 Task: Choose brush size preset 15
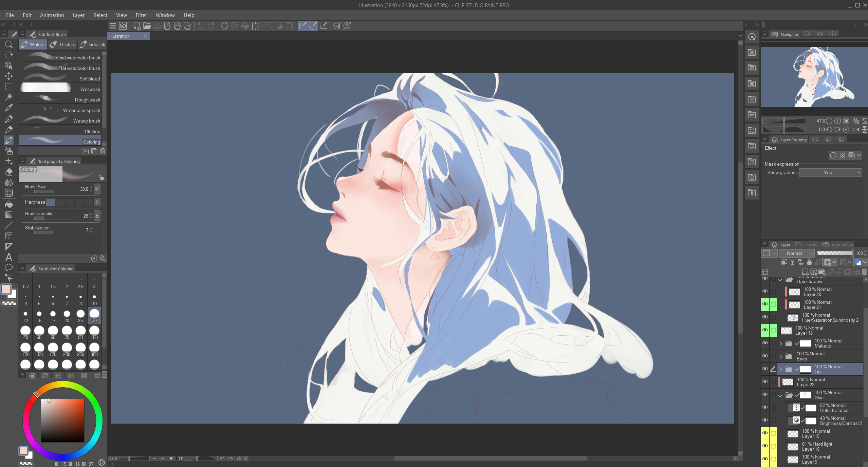pos(39,316)
